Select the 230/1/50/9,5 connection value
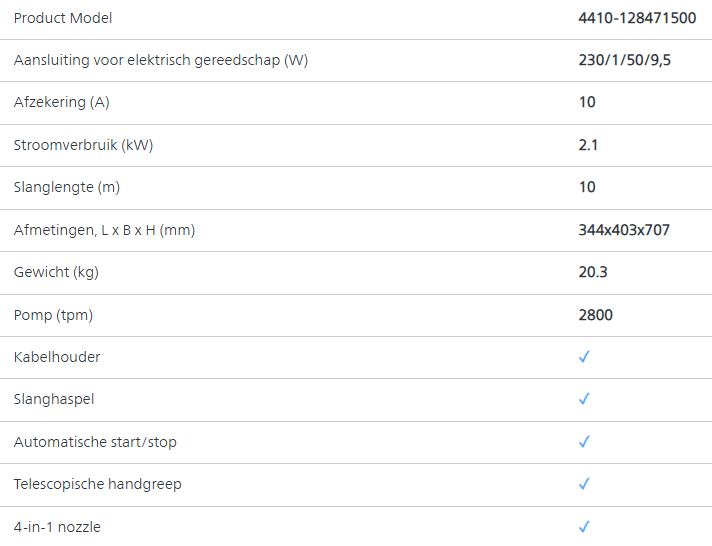Viewport: 712px width, 546px height. pyautogui.click(x=624, y=60)
